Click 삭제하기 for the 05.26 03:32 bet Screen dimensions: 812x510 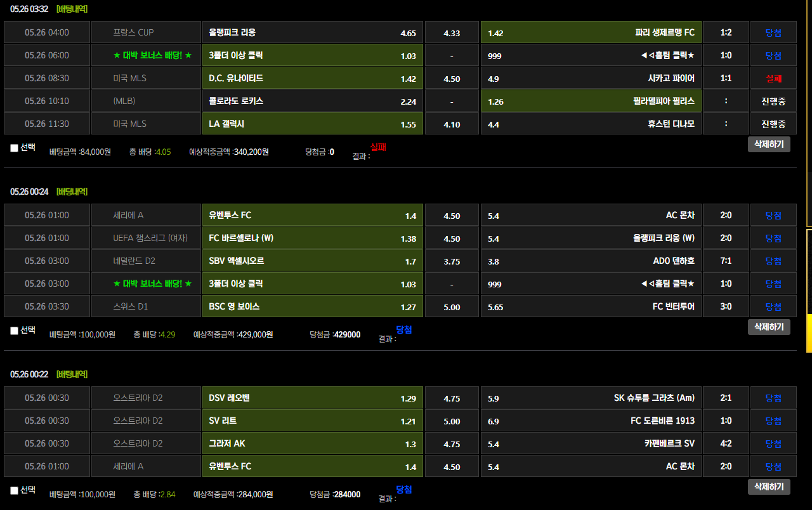[769, 144]
